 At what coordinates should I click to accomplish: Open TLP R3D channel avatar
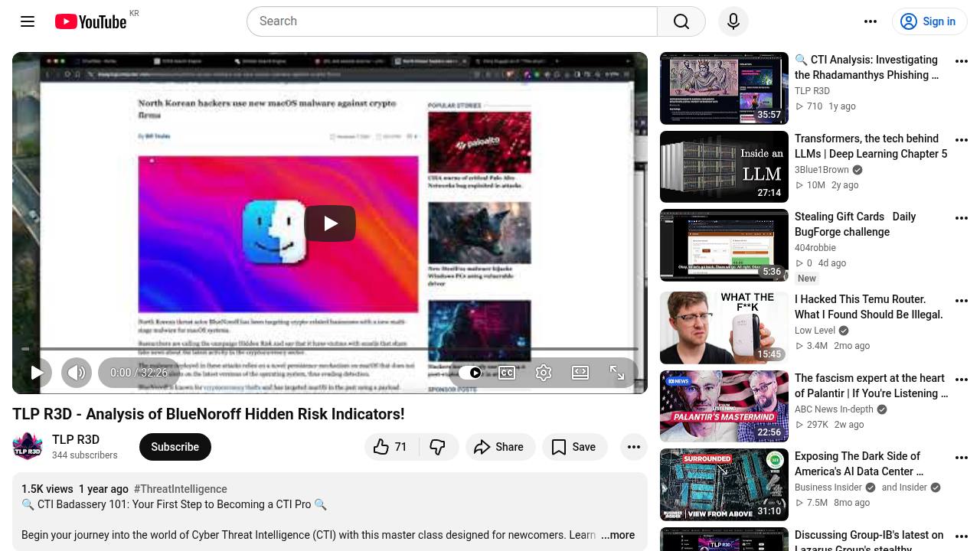tap(28, 446)
